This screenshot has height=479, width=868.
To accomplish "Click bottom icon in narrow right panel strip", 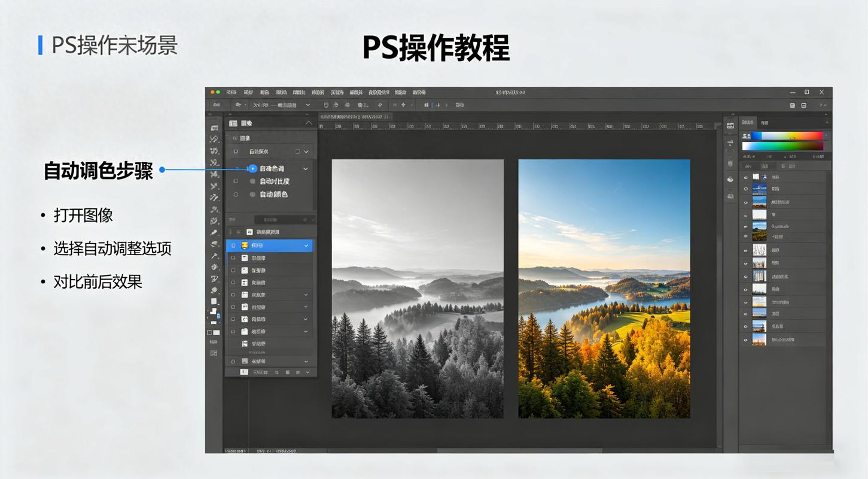I will click(730, 196).
